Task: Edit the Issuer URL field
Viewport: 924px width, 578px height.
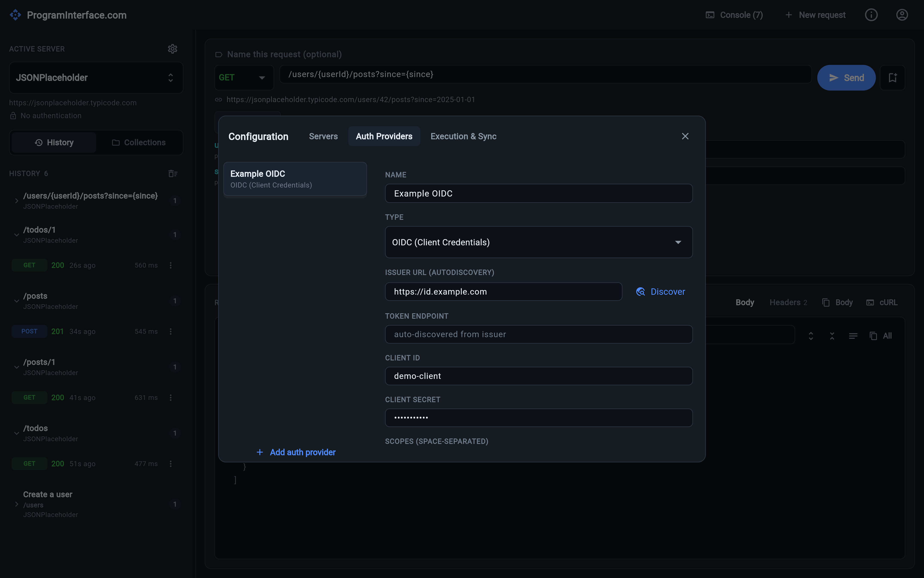Action: tap(503, 292)
